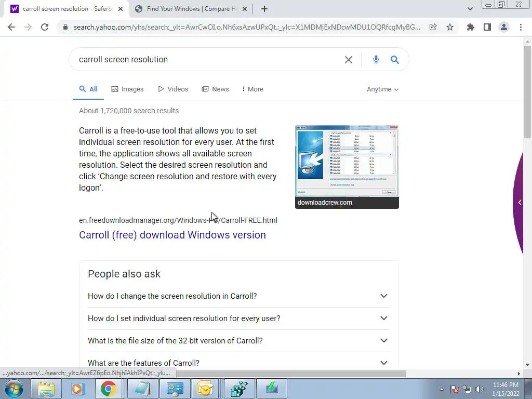Open the mail envelope taskbar icon
The height and width of the screenshot is (399, 532).
click(x=205, y=389)
